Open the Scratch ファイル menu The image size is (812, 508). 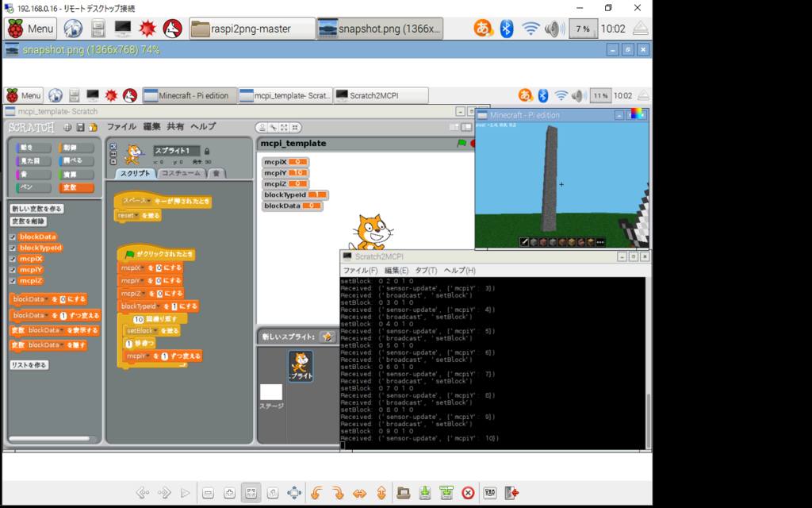pos(121,126)
